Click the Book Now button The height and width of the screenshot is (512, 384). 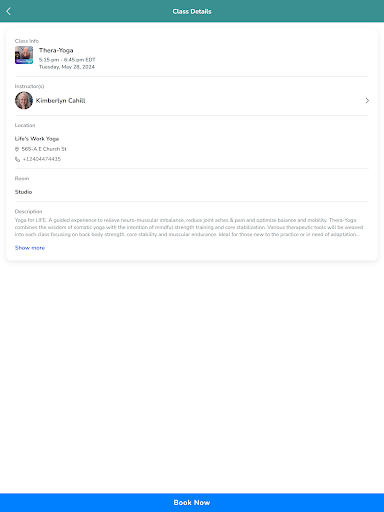pos(192,503)
